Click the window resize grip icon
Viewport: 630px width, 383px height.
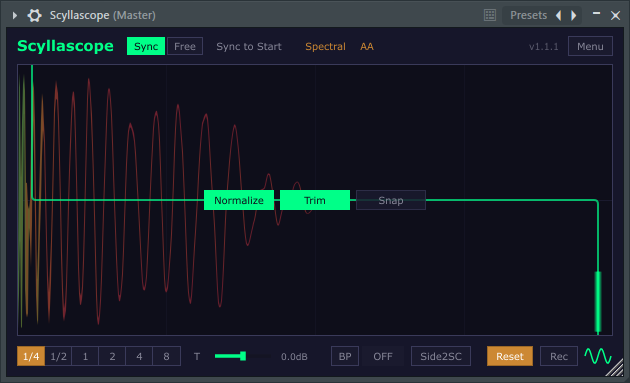pos(615,367)
